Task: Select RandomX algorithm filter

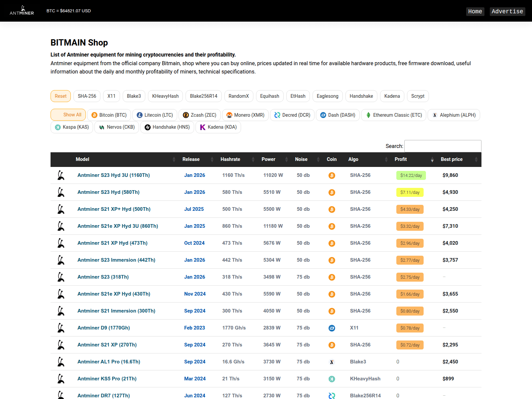Action: point(239,96)
